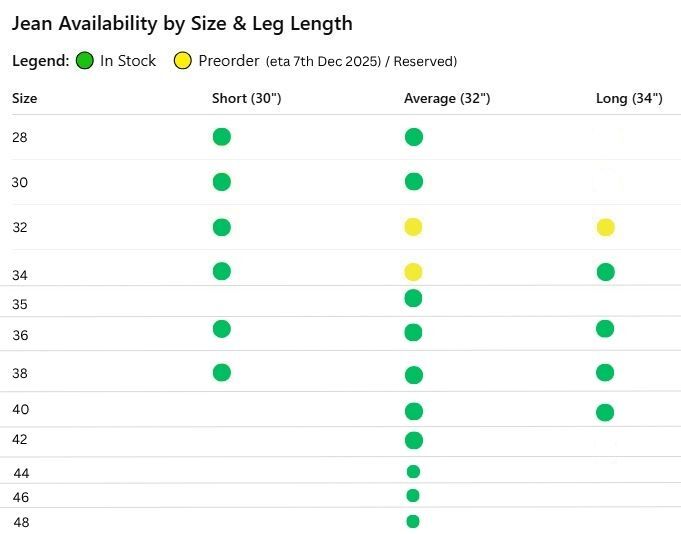The height and width of the screenshot is (534, 681).
Task: Click the In Stock legend green swatch
Action: [x=85, y=61]
